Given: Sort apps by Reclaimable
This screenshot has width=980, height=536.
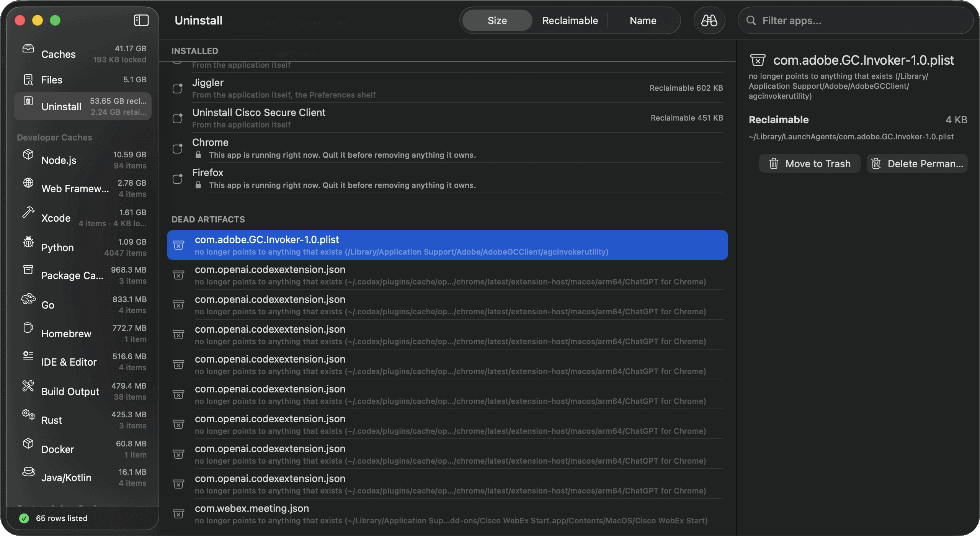Looking at the screenshot, I should (x=570, y=21).
